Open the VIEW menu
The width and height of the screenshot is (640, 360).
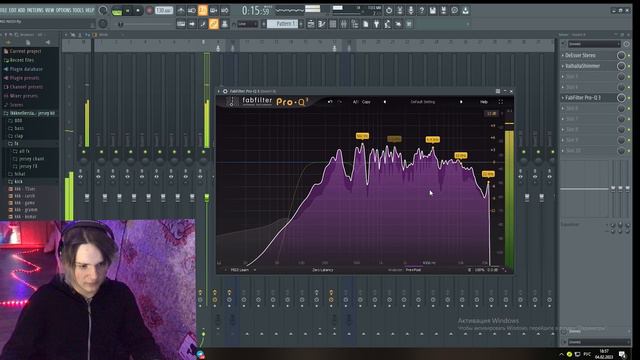49,10
